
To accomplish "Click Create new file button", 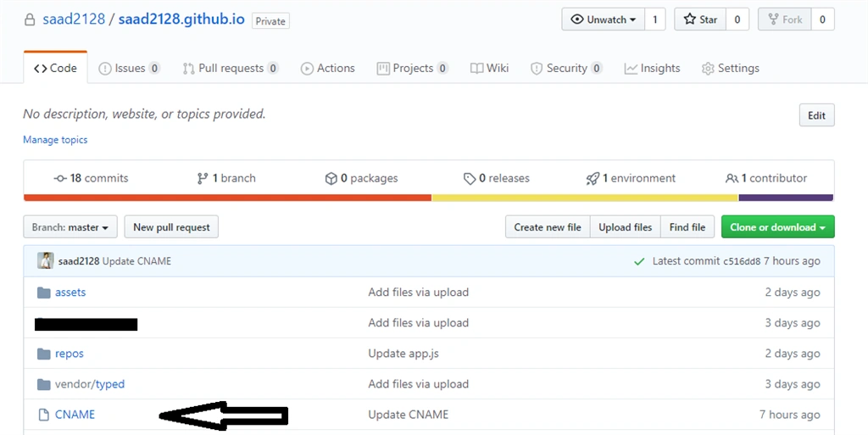I will (548, 227).
